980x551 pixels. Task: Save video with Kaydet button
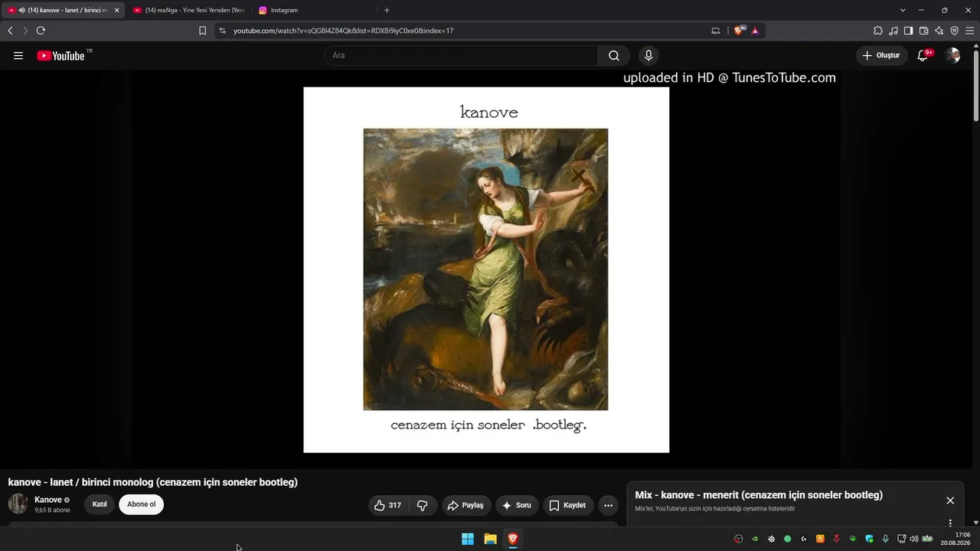click(568, 505)
